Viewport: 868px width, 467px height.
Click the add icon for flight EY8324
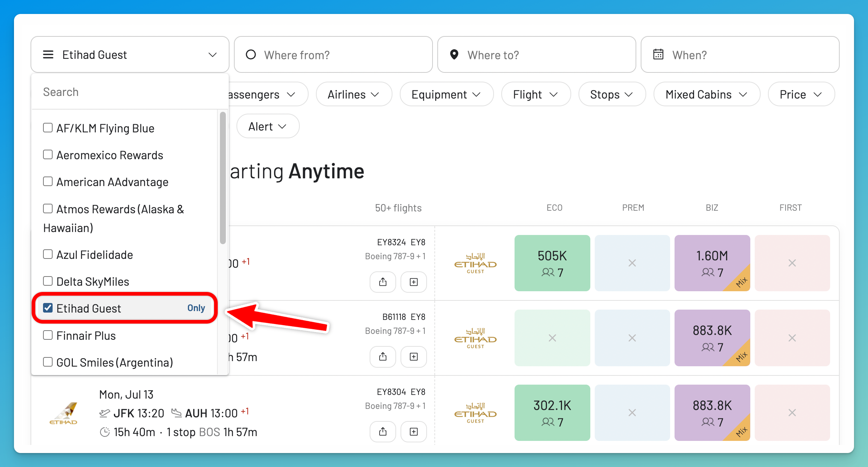point(414,282)
